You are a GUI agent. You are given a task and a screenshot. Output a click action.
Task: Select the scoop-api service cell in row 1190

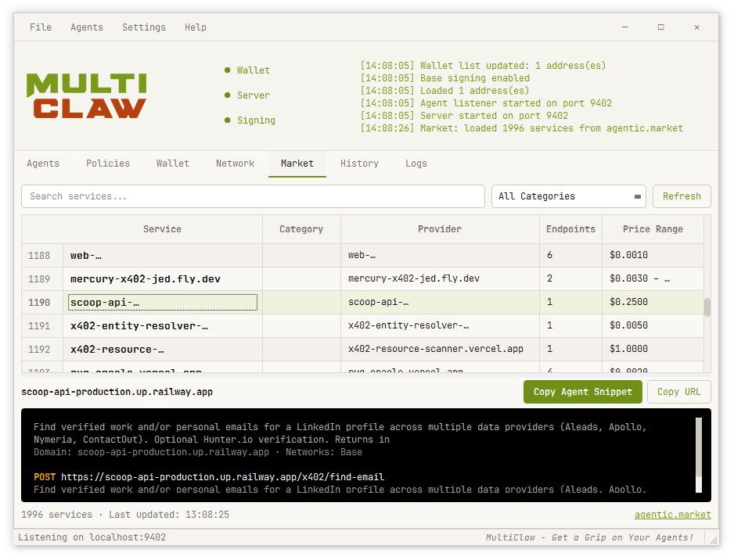[x=163, y=302]
